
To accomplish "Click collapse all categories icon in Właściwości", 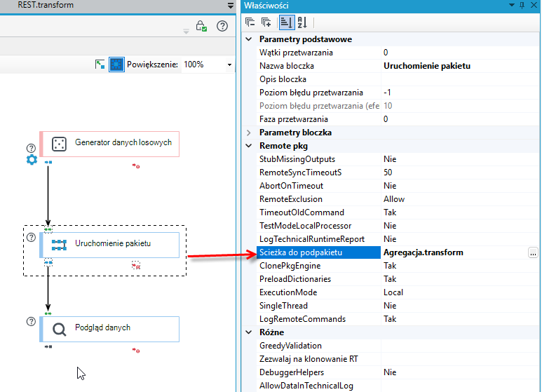I will 250,22.
